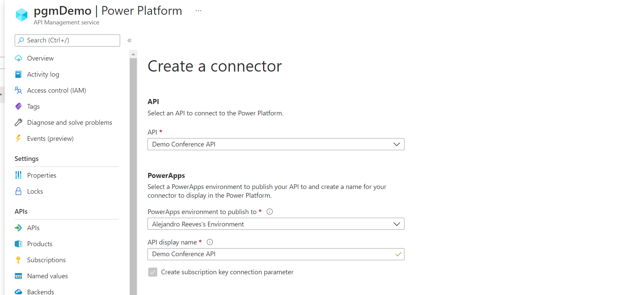Collapse the sidebar with the double chevron
The image size is (644, 295).
(x=129, y=40)
